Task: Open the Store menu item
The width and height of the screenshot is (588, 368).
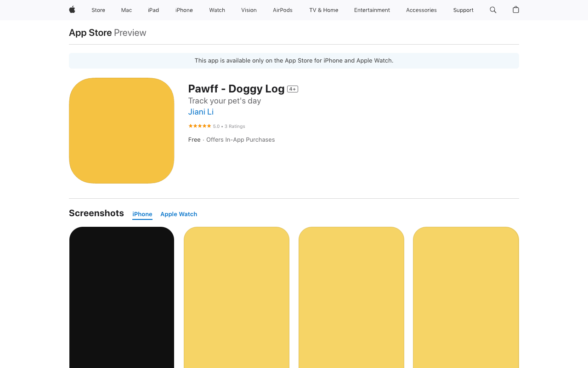Action: tap(98, 10)
